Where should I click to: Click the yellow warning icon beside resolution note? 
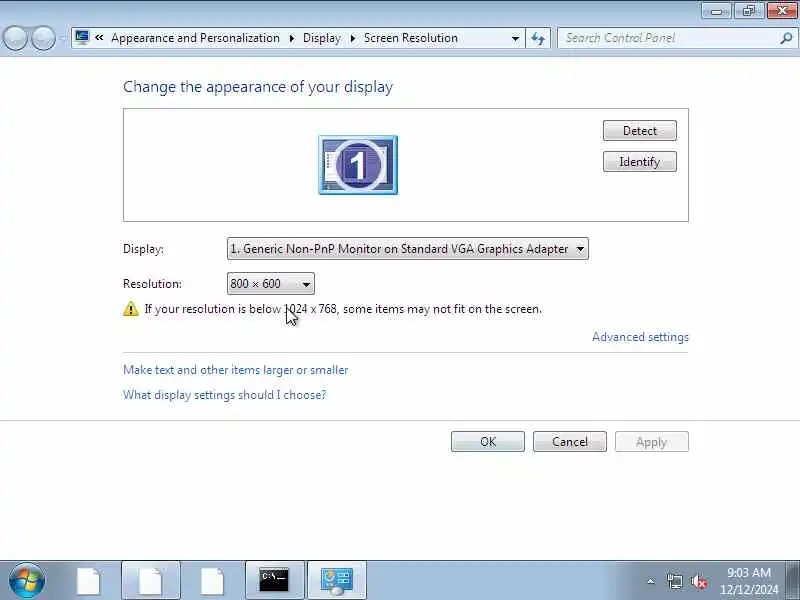131,309
